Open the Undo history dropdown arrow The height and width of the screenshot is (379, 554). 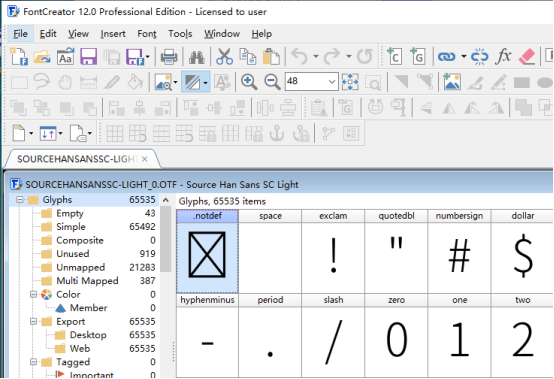click(x=316, y=57)
